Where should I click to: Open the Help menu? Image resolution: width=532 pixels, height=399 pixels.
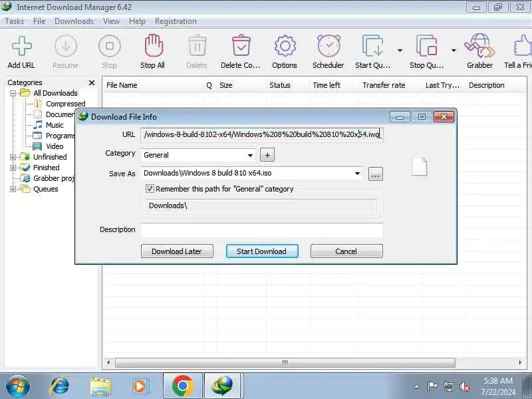point(137,21)
